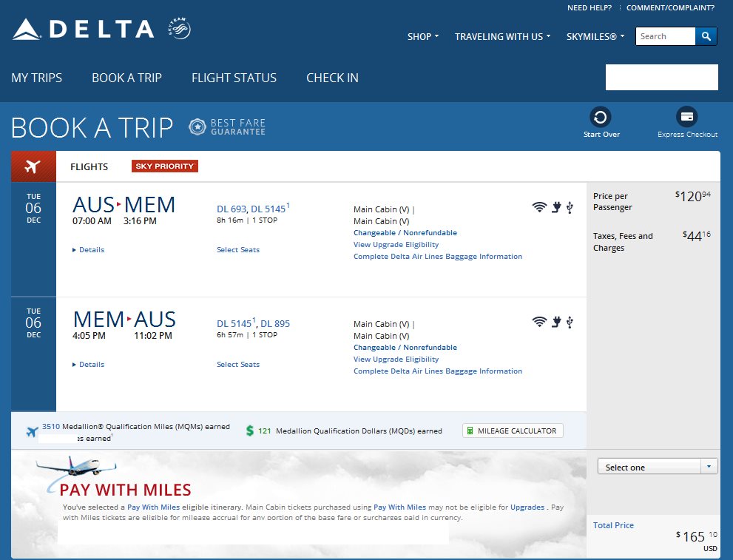
Task: Click the Start Over refresh icon
Action: pos(600,117)
